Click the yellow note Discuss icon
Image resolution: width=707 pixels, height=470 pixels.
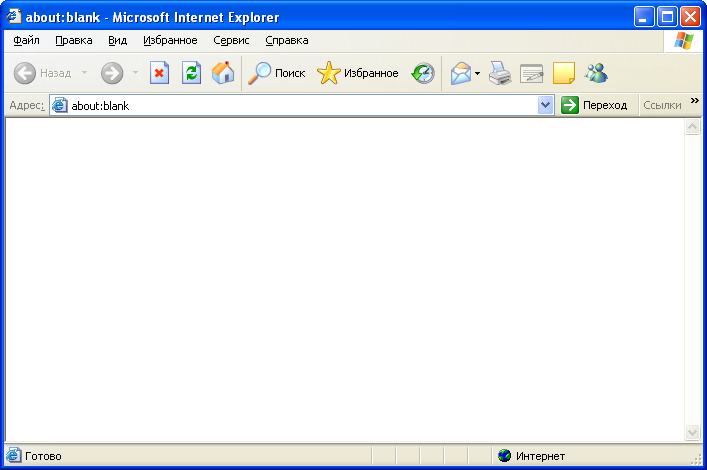(x=564, y=73)
